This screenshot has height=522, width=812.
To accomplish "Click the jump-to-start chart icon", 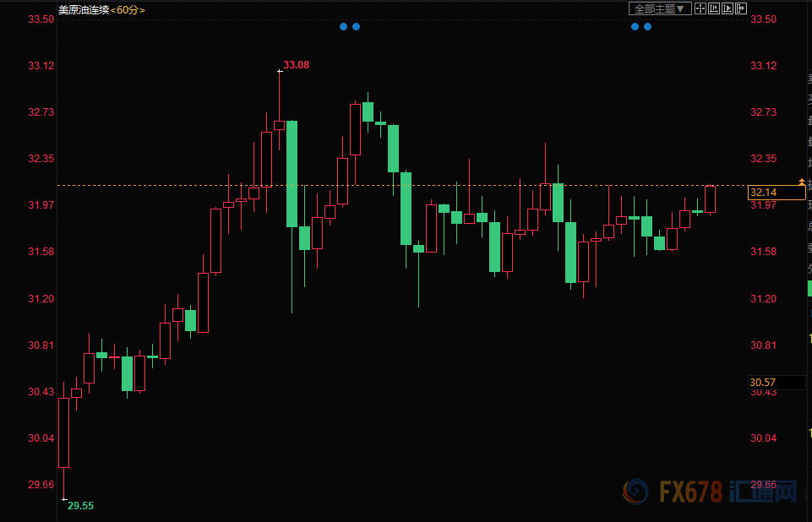I will click(x=714, y=8).
